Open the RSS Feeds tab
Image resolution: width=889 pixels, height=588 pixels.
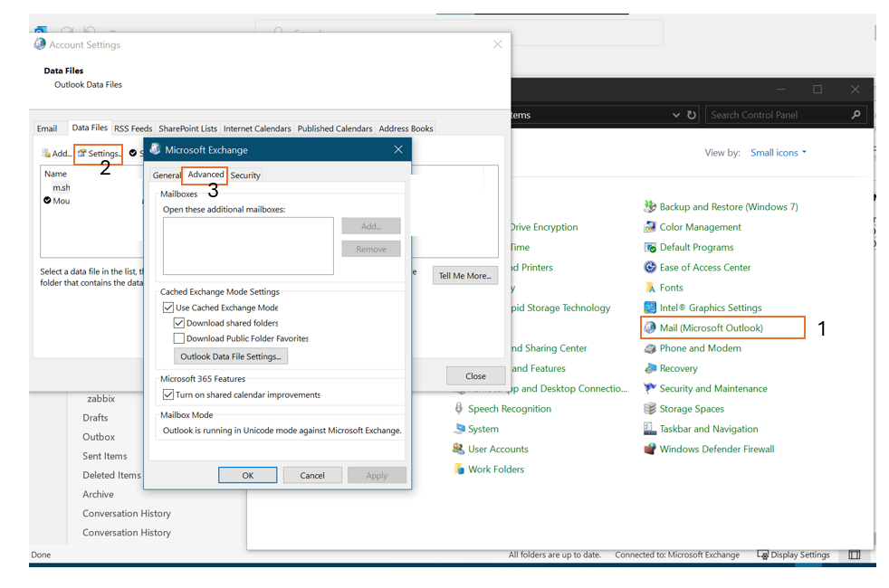[x=133, y=128]
